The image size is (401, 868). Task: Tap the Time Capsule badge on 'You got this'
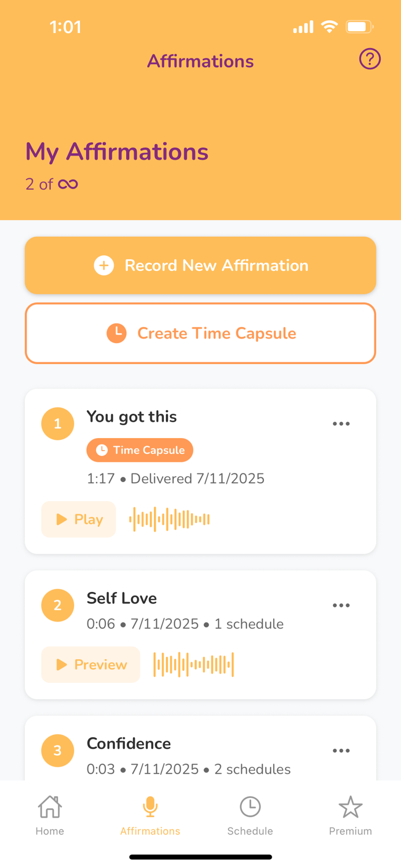[x=139, y=450]
